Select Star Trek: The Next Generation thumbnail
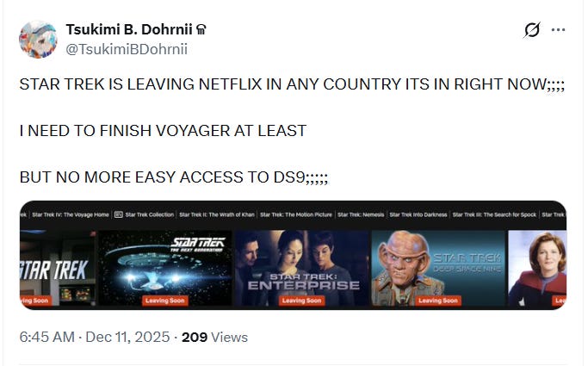588x366 pixels. pyautogui.click(x=165, y=268)
